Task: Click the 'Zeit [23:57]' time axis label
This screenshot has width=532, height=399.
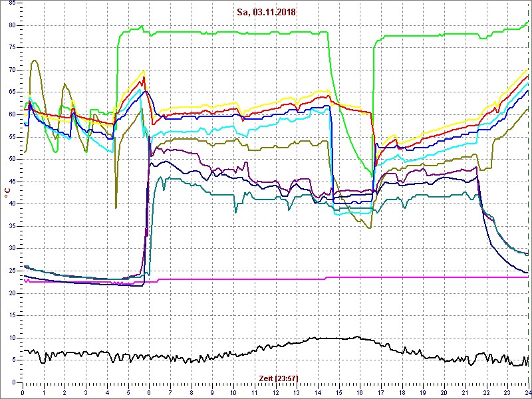Action: [279, 378]
